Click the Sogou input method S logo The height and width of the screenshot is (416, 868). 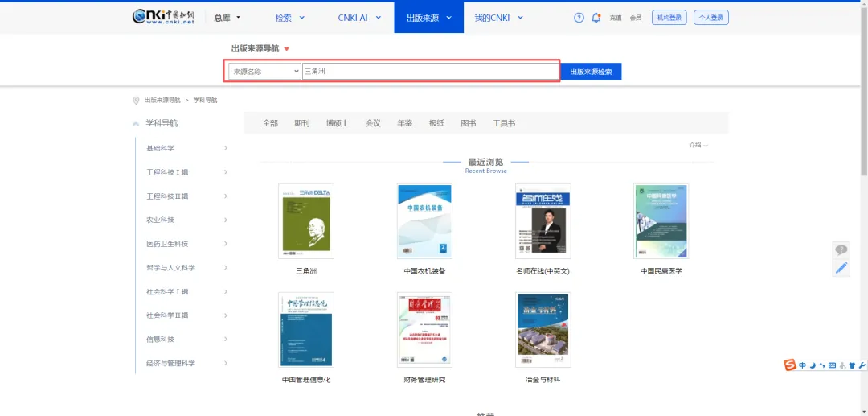791,365
